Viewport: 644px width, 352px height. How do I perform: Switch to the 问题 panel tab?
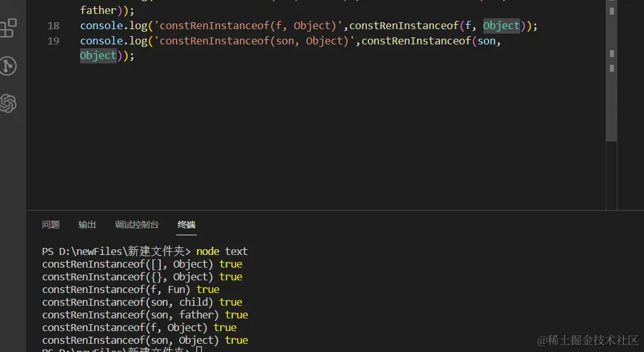[51, 225]
